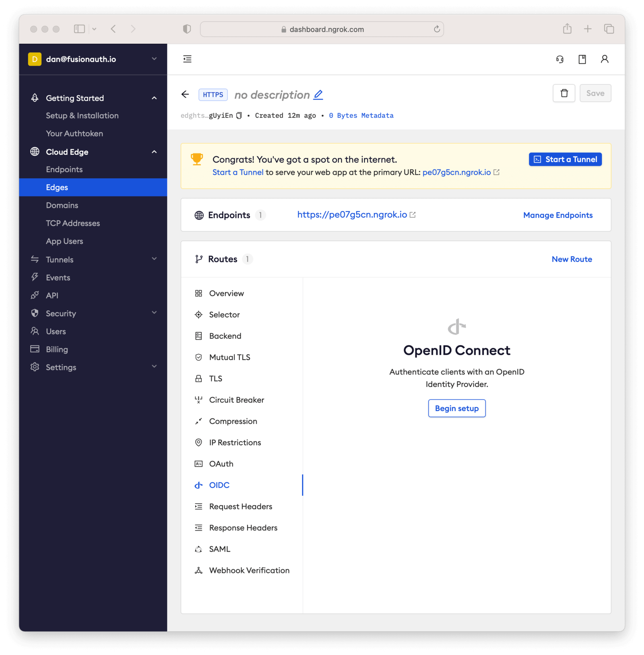Viewport: 644px width, 655px height.
Task: Click the Endpoints globe icon
Action: pyautogui.click(x=199, y=215)
